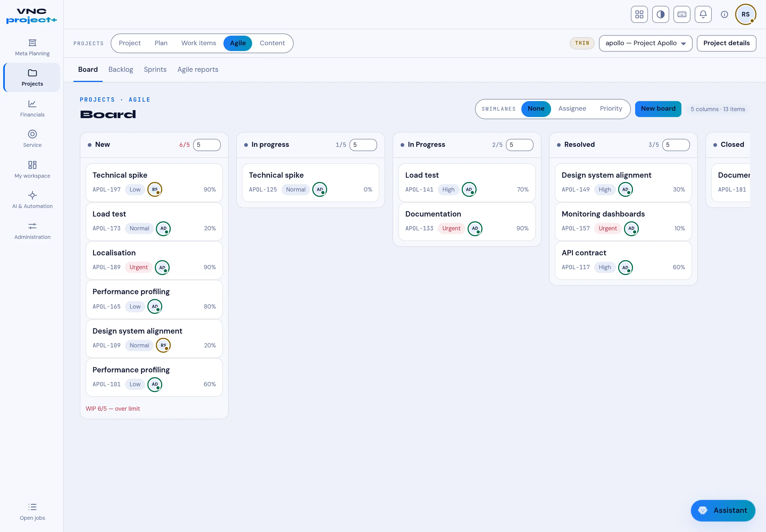Select the None swimlane option
Image resolution: width=766 pixels, height=532 pixels.
pyautogui.click(x=536, y=109)
